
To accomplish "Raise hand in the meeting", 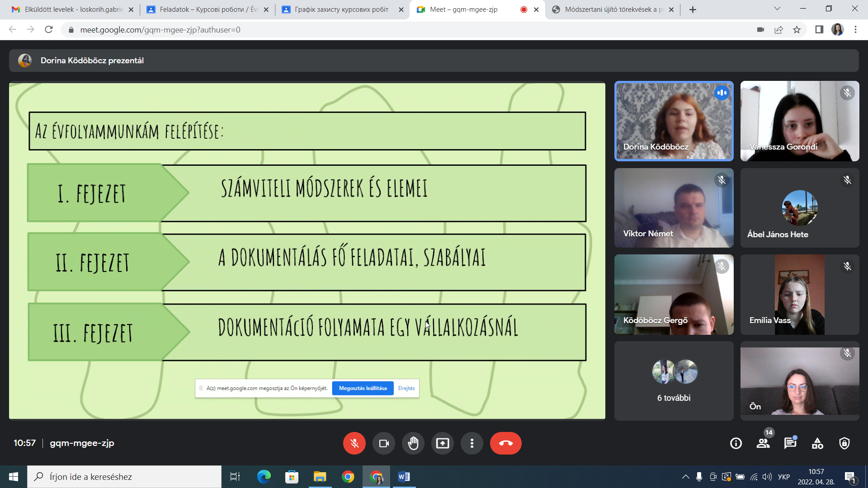I will 413,443.
